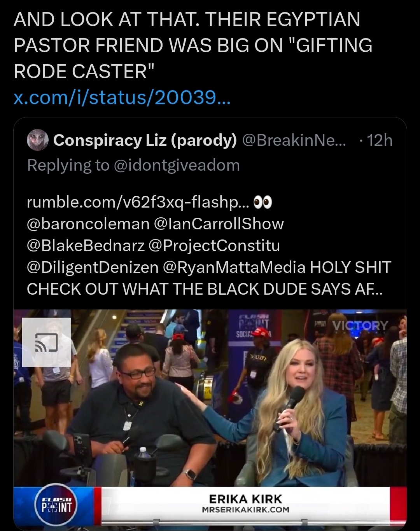
Task: Open Conspiracy Liz profile avatar
Action: click(38, 140)
